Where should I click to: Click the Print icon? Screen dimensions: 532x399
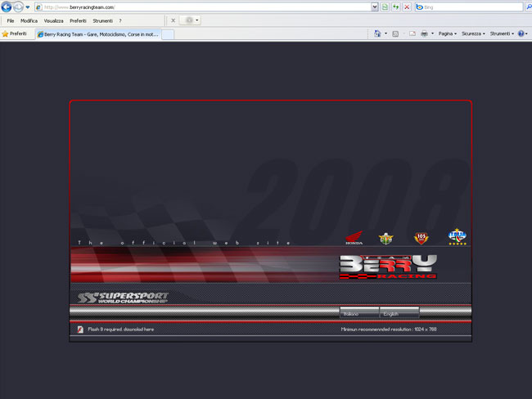[x=424, y=34]
